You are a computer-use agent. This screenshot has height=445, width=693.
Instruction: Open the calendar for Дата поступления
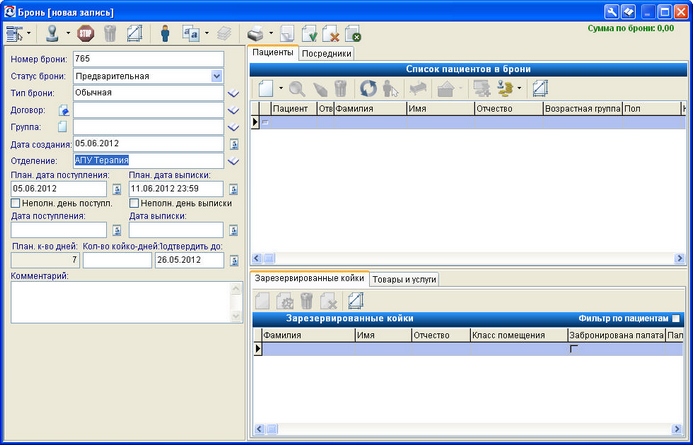pyautogui.click(x=116, y=230)
